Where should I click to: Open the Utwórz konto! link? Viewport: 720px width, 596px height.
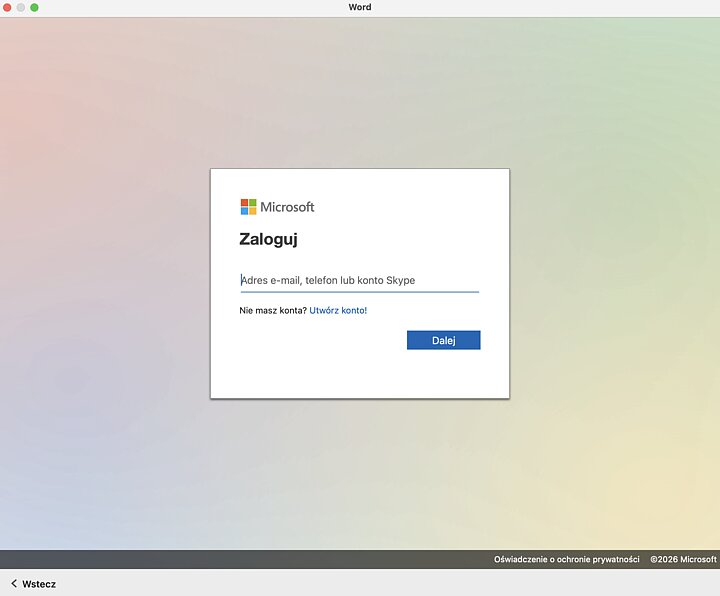pyautogui.click(x=338, y=310)
